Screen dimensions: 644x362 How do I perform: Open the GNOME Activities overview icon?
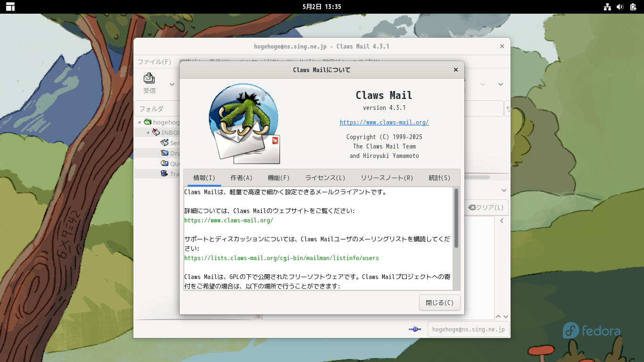pyautogui.click(x=10, y=7)
